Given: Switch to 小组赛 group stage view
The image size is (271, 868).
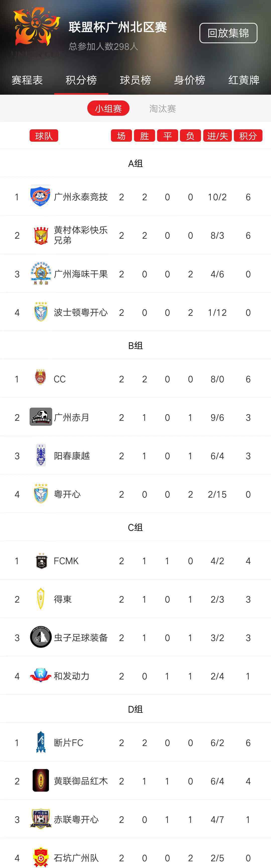Looking at the screenshot, I should (x=108, y=108).
